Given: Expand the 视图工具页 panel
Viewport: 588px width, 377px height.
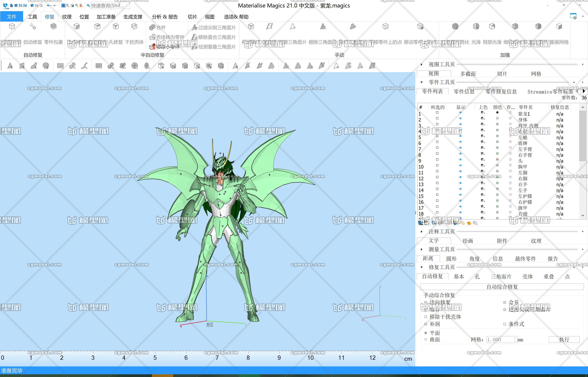Looking at the screenshot, I should click(x=421, y=64).
